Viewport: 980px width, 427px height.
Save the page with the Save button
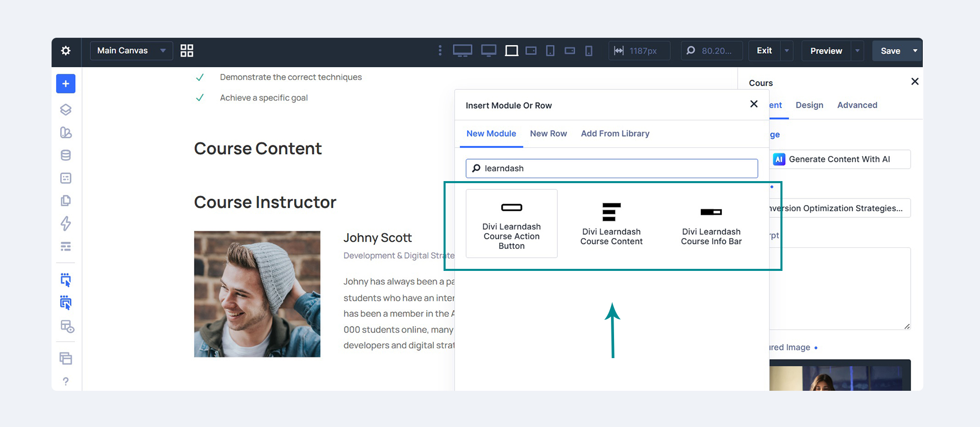tap(890, 51)
